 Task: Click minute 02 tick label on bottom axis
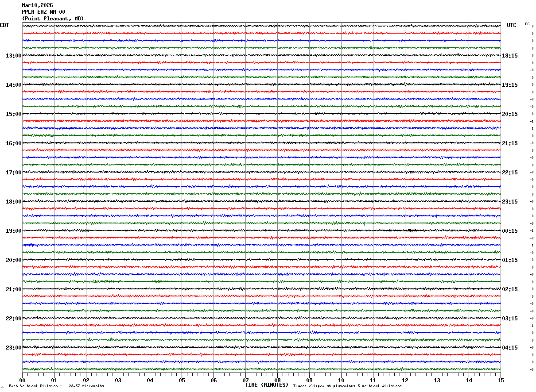click(86, 380)
